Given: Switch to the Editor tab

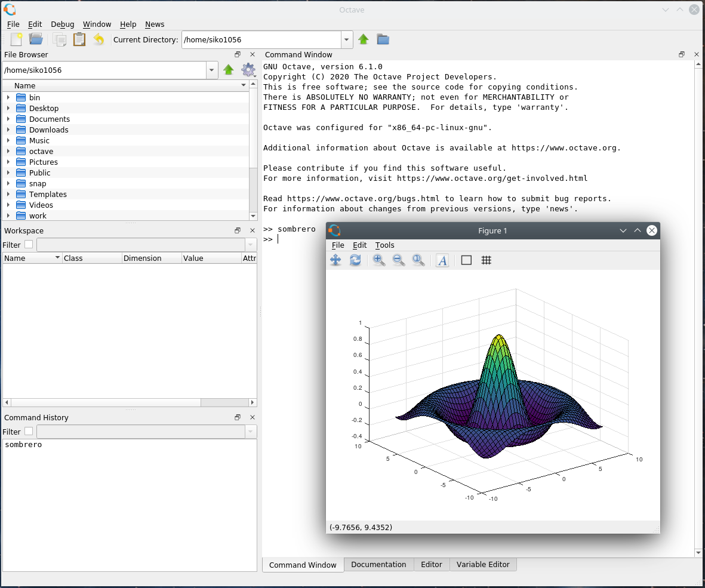Looking at the screenshot, I should click(431, 565).
